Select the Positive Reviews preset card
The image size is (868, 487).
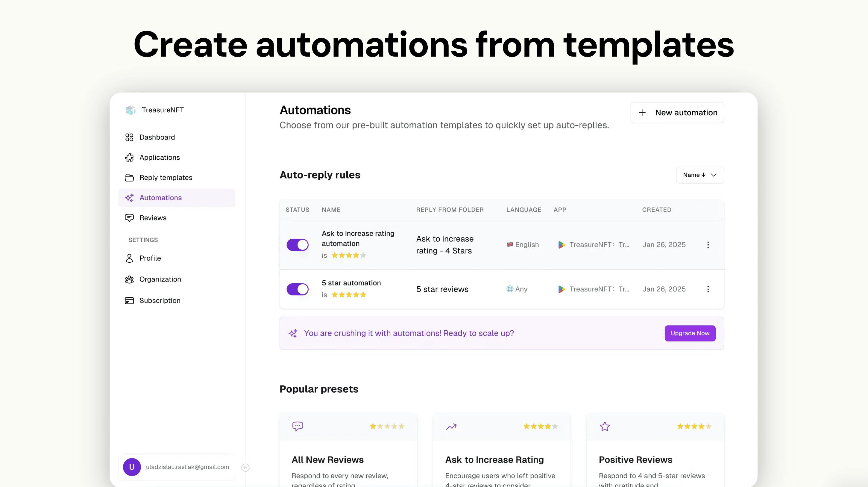coord(655,450)
